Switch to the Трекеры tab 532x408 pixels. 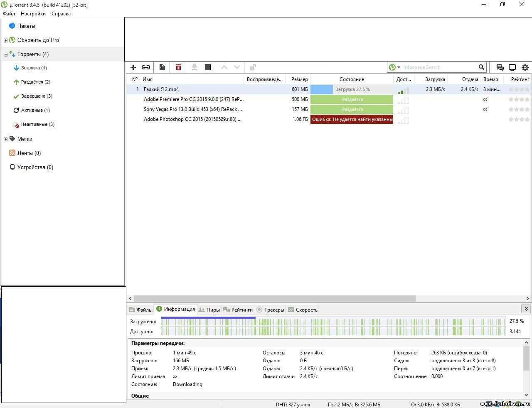[x=270, y=310]
